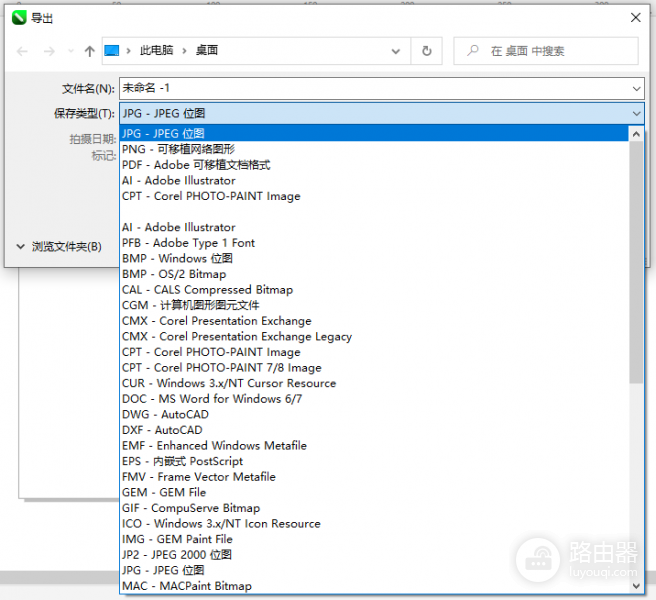This screenshot has width=656, height=600.
Task: Choose JP2 - JPEG 2000 位图
Action: tap(374, 554)
